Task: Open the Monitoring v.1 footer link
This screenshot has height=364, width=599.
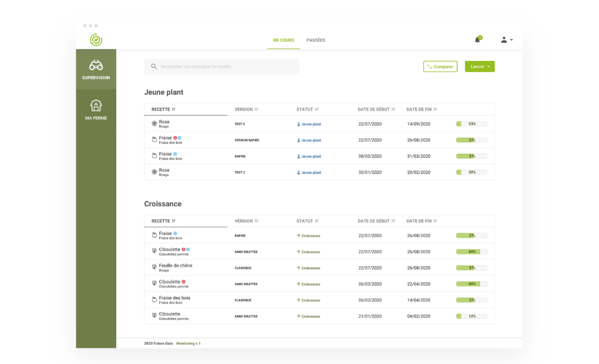Action: (188, 344)
